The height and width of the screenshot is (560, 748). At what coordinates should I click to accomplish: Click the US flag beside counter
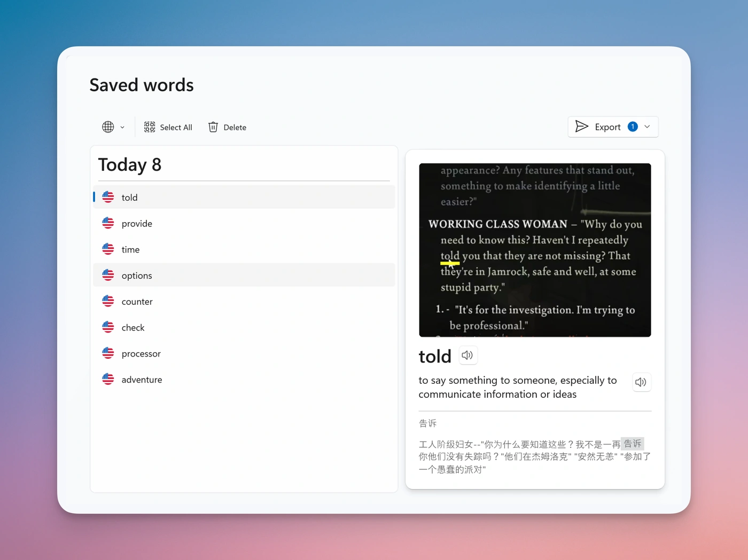108,301
